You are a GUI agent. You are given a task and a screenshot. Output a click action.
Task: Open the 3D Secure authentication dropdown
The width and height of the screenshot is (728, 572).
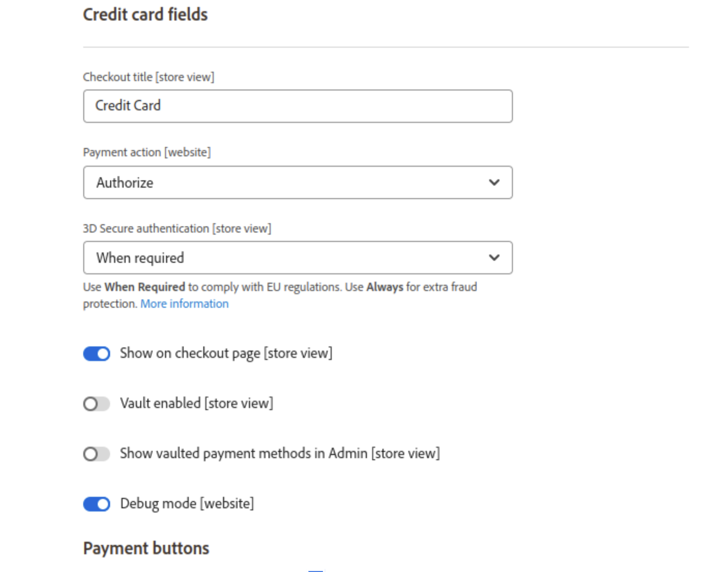coord(298,258)
